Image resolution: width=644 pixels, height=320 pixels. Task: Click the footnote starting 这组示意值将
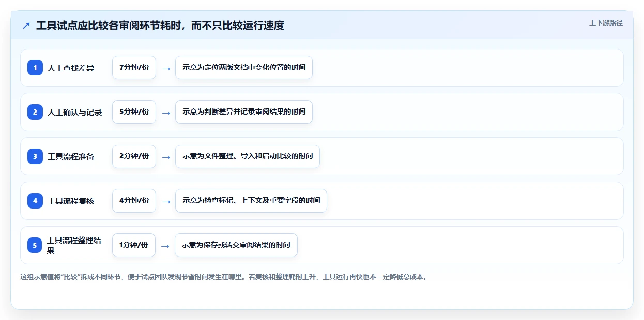[x=223, y=277]
